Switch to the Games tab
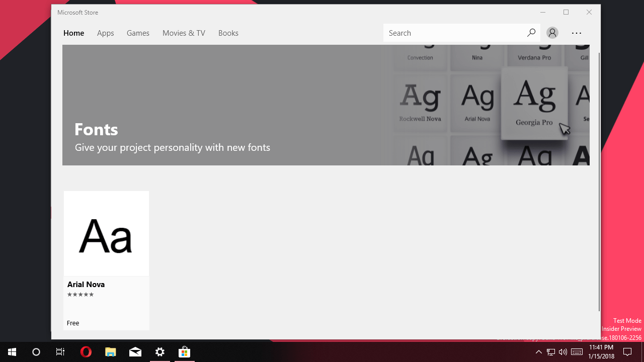 click(138, 33)
